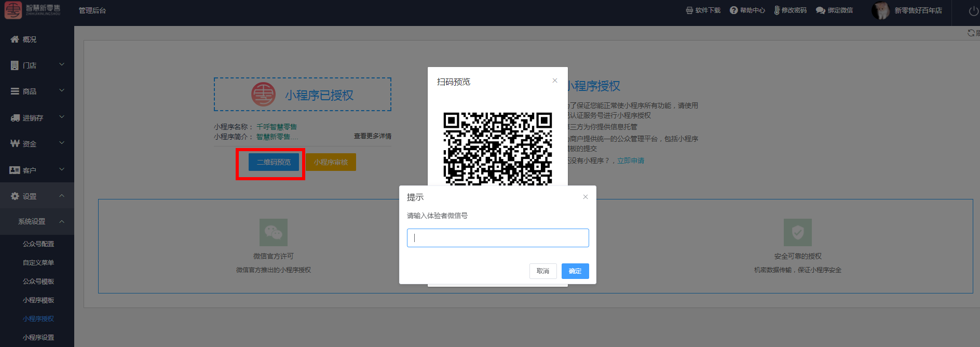Click the 二维码预览 button
Screen dimensions: 980x347
(274, 162)
